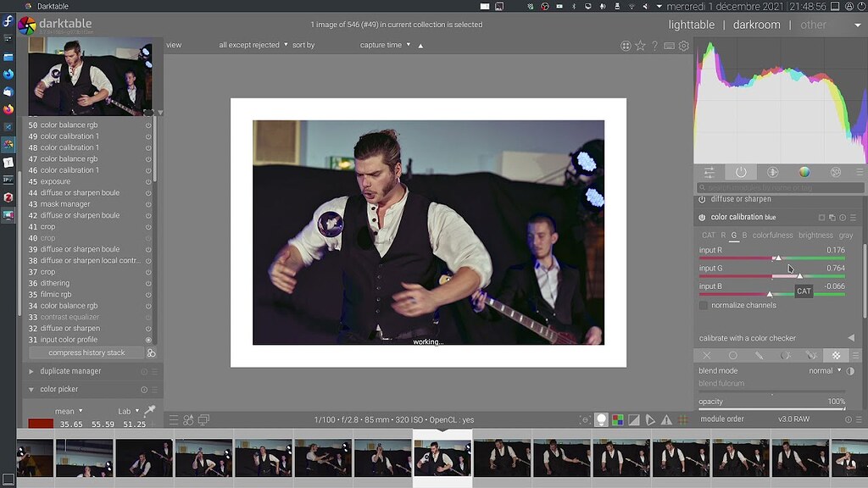868x488 pixels.
Task: Switch to the lighttable view
Action: pos(691,25)
